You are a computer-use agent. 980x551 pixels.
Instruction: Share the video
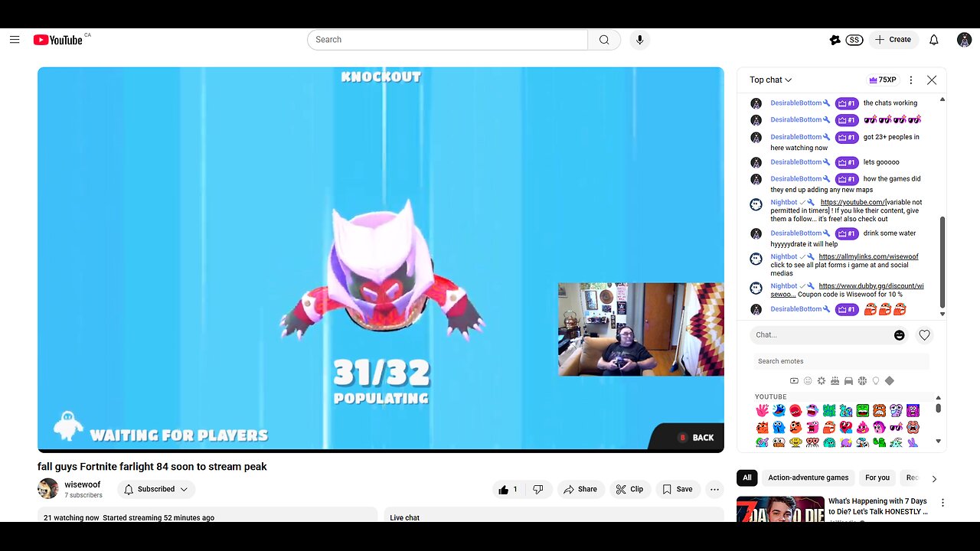pyautogui.click(x=580, y=489)
